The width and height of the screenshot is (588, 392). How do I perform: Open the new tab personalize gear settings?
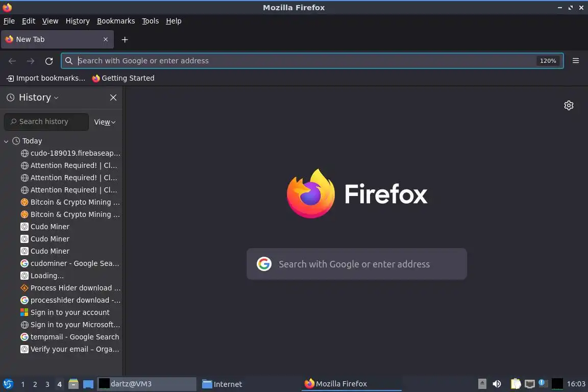(569, 106)
